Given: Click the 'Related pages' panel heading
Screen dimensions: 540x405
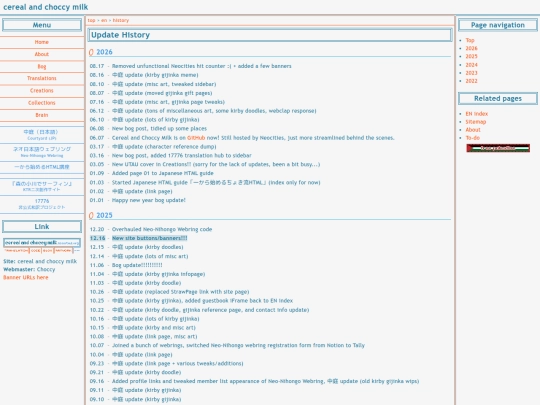Looking at the screenshot, I should [498, 98].
